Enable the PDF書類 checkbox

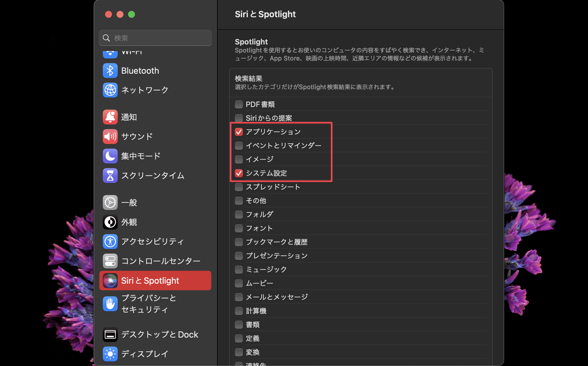239,104
